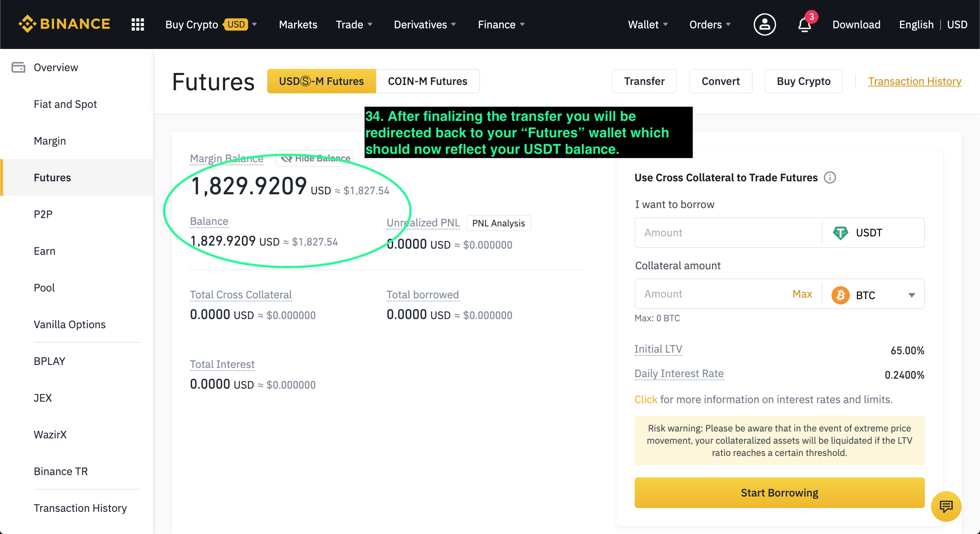Open the Markets page
The width and height of the screenshot is (980, 534).
pos(298,24)
